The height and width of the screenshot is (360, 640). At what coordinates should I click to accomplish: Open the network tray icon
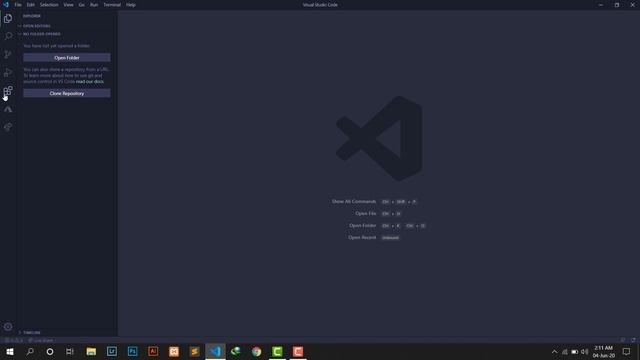coord(565,352)
